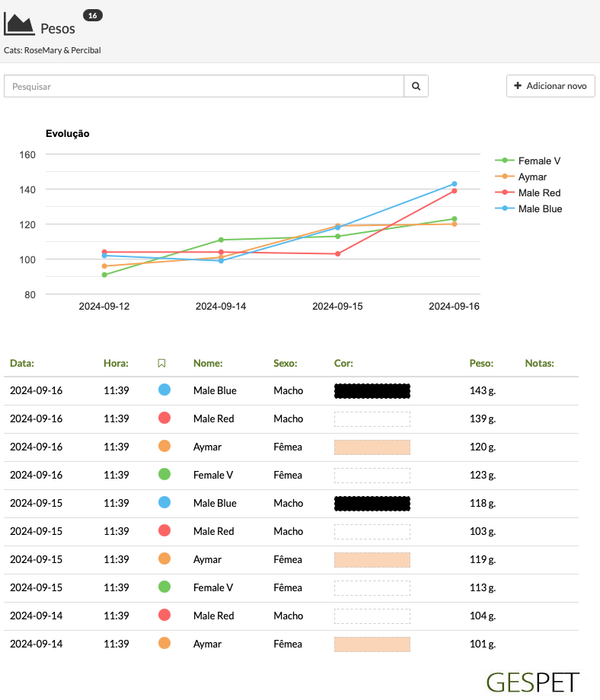The height and width of the screenshot is (700, 600).
Task: Click the 113 g. weight value
Action: (483, 587)
